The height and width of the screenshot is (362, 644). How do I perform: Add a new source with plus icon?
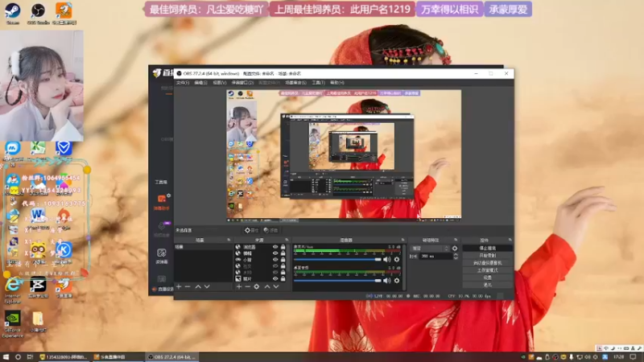tap(239, 286)
